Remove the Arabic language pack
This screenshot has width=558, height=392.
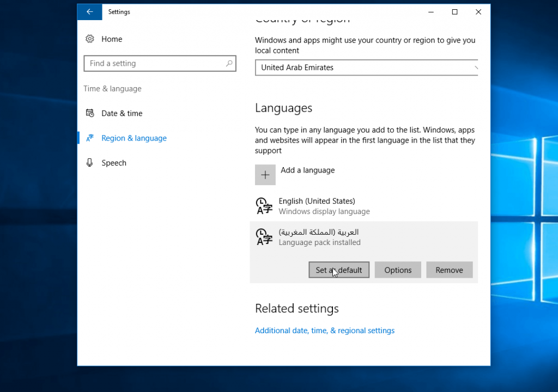(x=449, y=270)
